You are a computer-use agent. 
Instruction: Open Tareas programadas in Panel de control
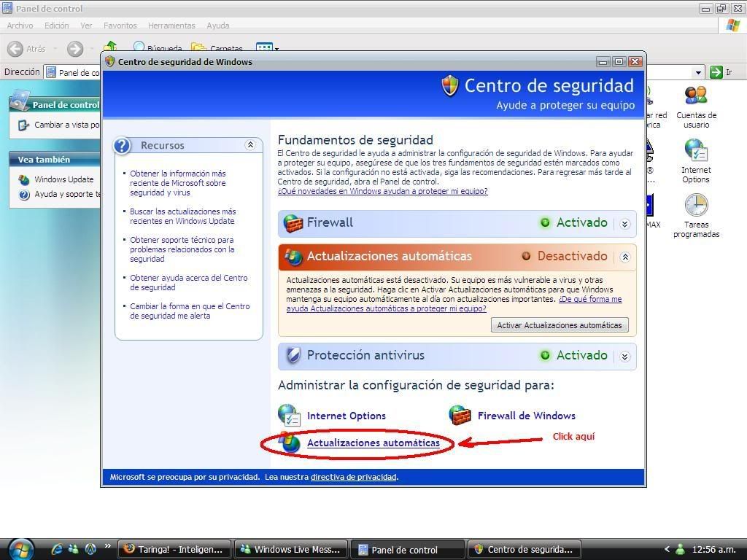pyautogui.click(x=696, y=215)
